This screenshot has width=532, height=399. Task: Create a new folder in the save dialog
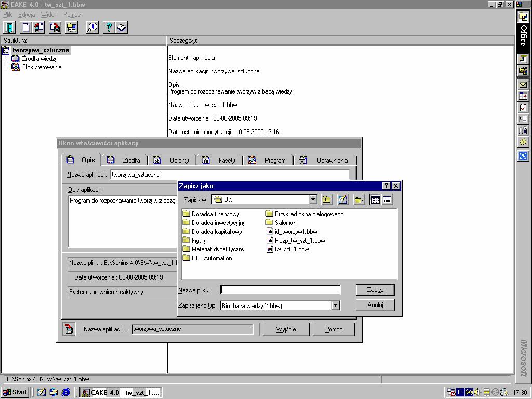pos(359,199)
